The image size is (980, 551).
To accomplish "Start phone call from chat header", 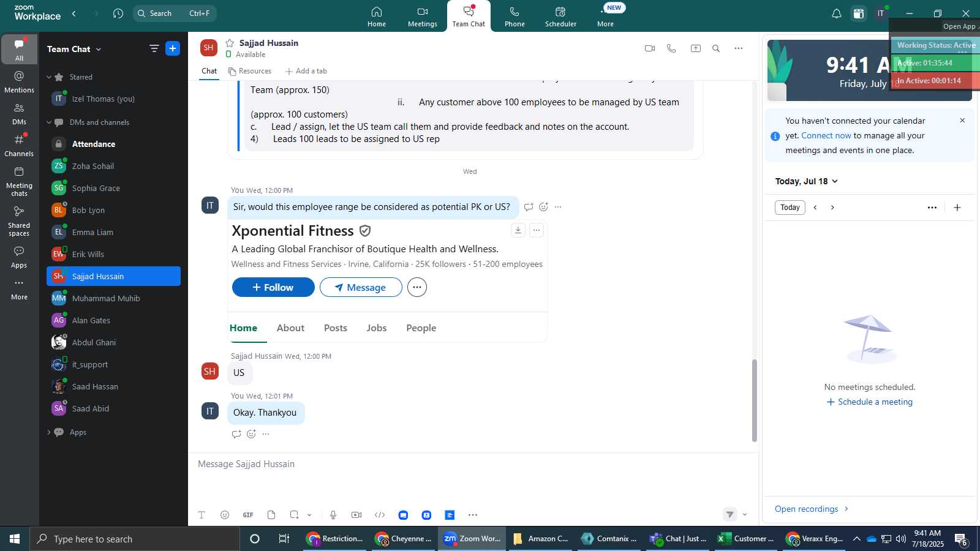I will (671, 48).
